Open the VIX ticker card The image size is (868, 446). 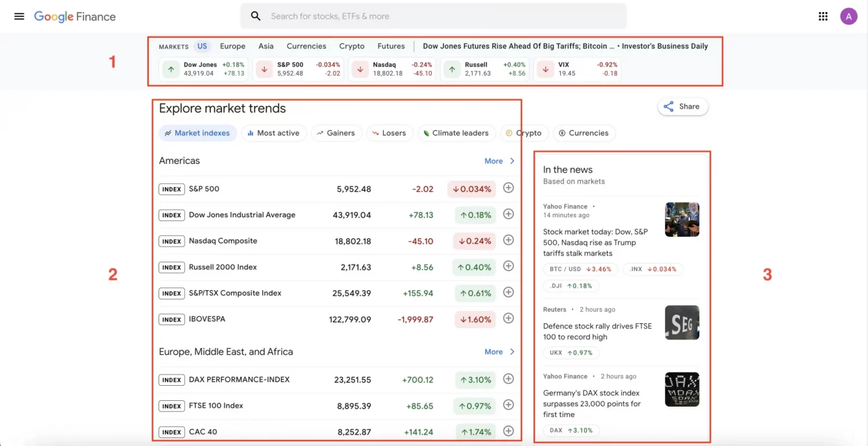[x=578, y=69]
